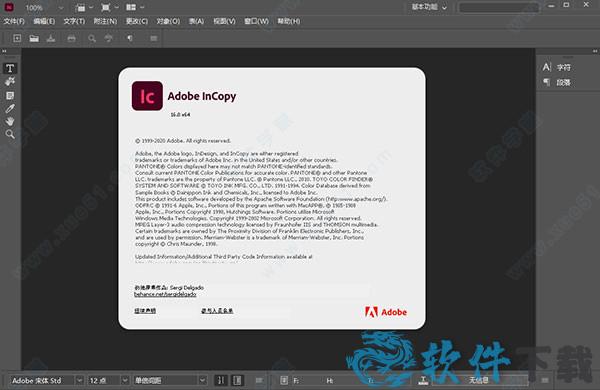Toggle the paragraph styles column icon in status bar
Image resolution: width=600 pixels, height=390 pixels.
click(237, 380)
